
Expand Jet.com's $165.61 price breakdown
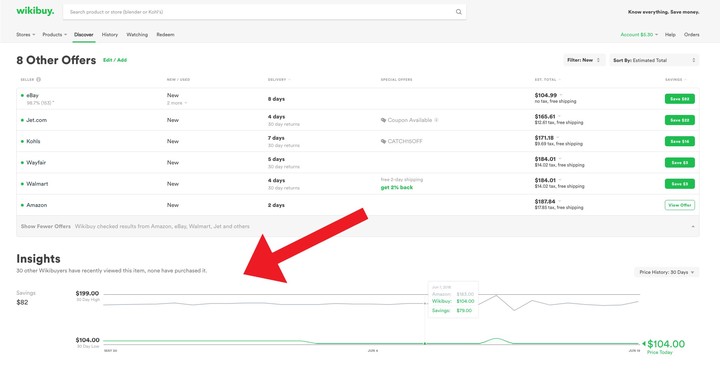coord(560,117)
